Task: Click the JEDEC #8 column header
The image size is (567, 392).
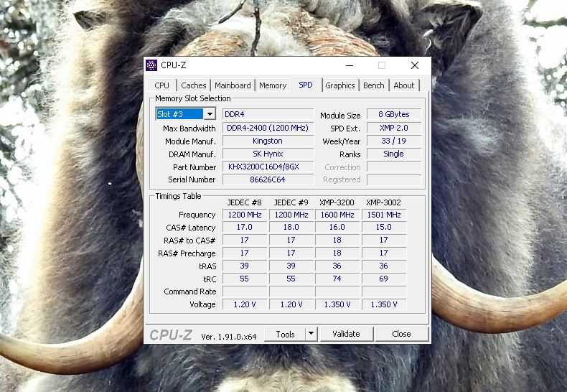Action: (245, 202)
